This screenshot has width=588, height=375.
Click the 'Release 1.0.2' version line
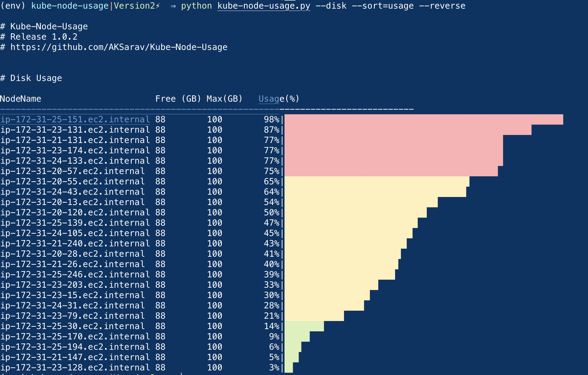tap(44, 37)
